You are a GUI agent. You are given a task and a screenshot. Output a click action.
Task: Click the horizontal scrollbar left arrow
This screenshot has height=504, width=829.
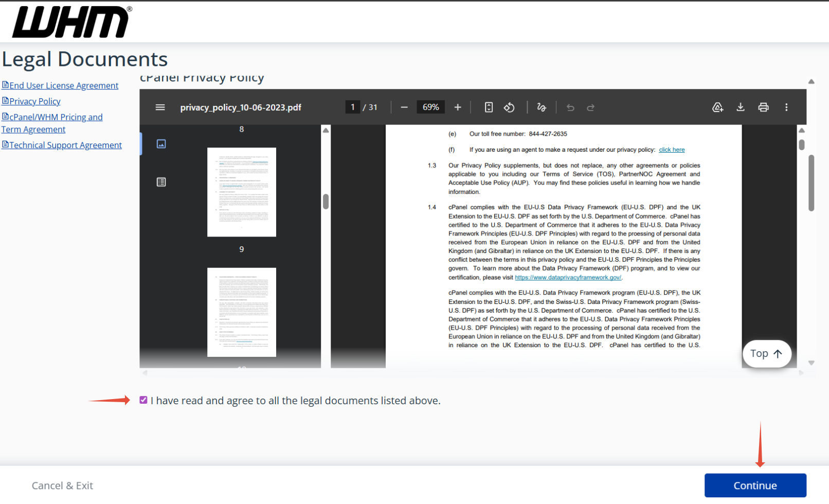click(145, 373)
